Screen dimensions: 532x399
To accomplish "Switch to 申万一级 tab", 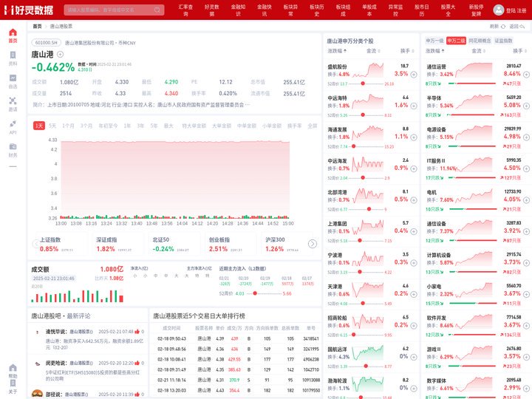I will pyautogui.click(x=434, y=41).
